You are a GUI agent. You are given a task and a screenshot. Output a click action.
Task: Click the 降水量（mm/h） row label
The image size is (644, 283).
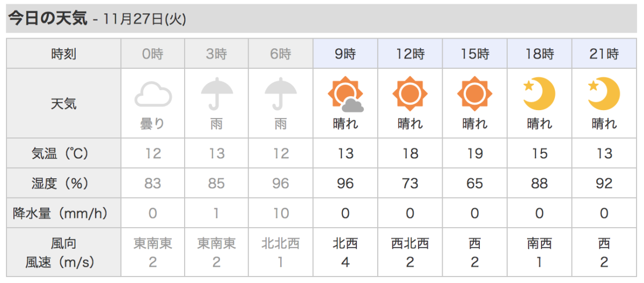click(64, 214)
